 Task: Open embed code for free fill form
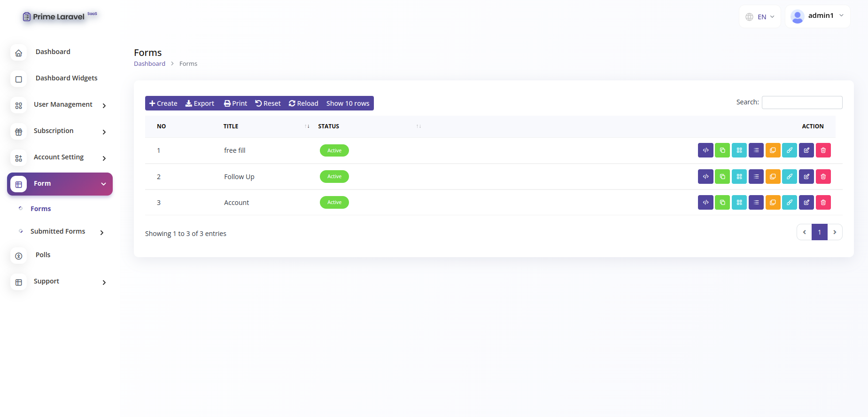(x=705, y=150)
